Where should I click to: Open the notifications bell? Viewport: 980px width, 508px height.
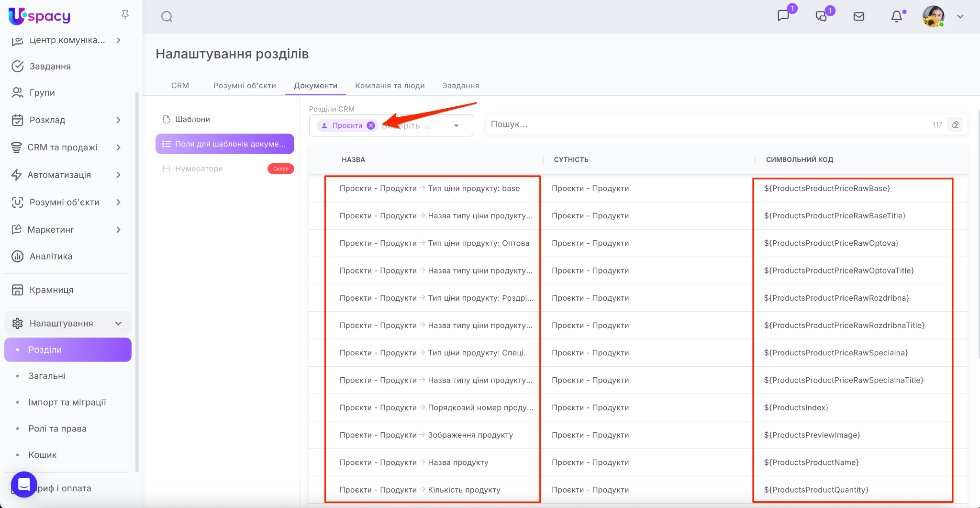tap(897, 17)
